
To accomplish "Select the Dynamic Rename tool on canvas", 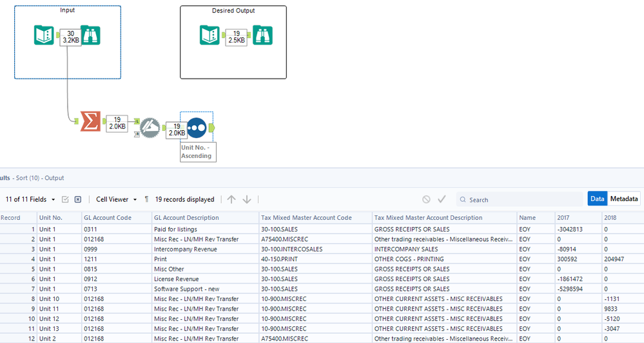I will pyautogui.click(x=150, y=128).
